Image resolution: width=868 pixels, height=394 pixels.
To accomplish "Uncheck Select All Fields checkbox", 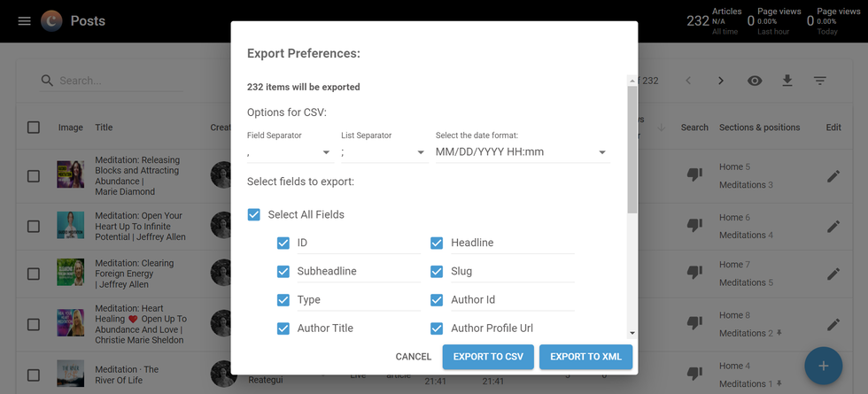I will click(x=254, y=214).
